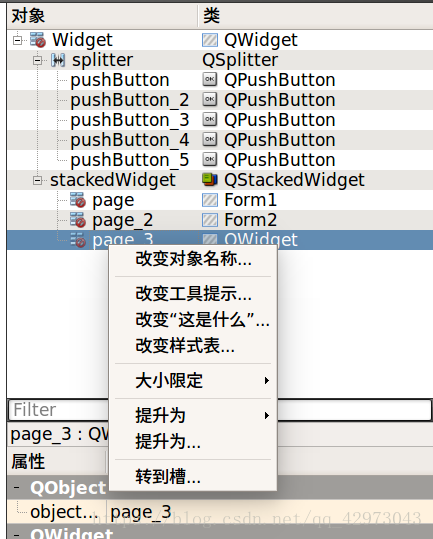
Task: Click the 类 column header
Action: tap(315, 16)
